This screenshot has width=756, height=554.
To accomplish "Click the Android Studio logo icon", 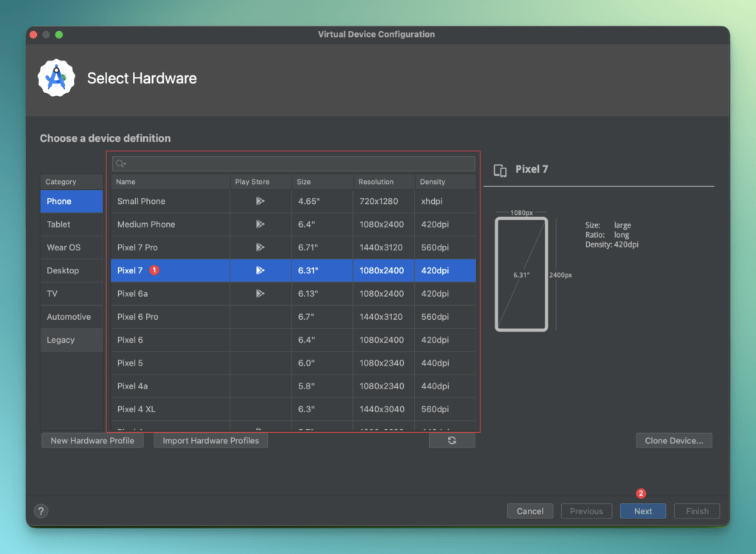I will [x=56, y=78].
